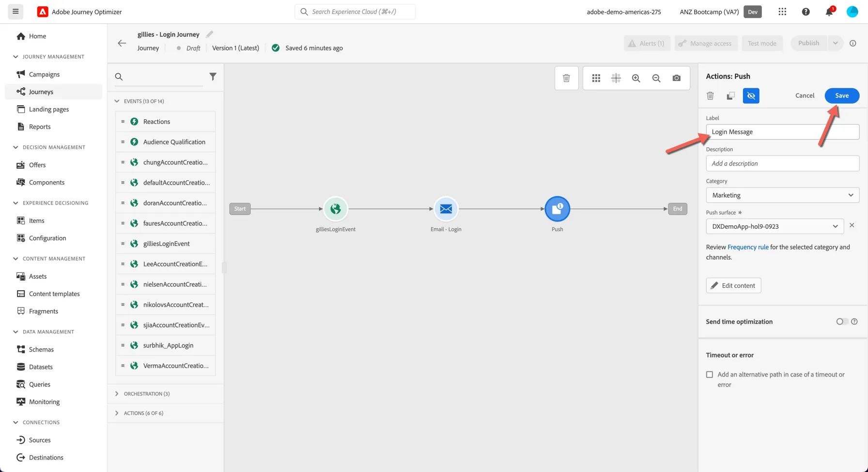Viewport: 868px width, 472px height.
Task: Select the Push node on canvas
Action: pyautogui.click(x=558, y=209)
